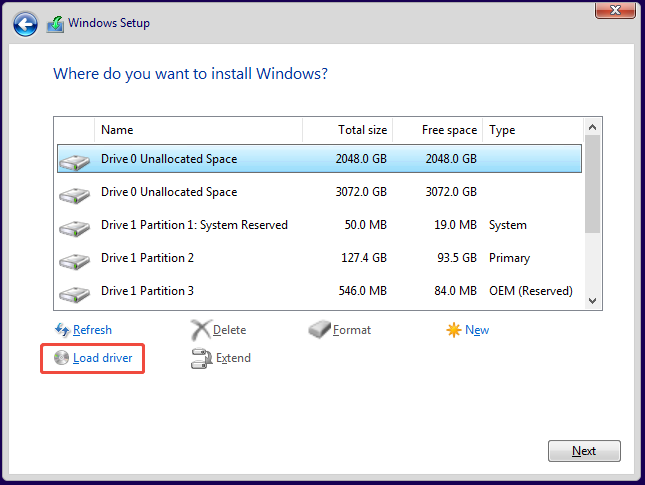Close the Windows Setup window
The width and height of the screenshot is (645, 485).
(x=615, y=10)
